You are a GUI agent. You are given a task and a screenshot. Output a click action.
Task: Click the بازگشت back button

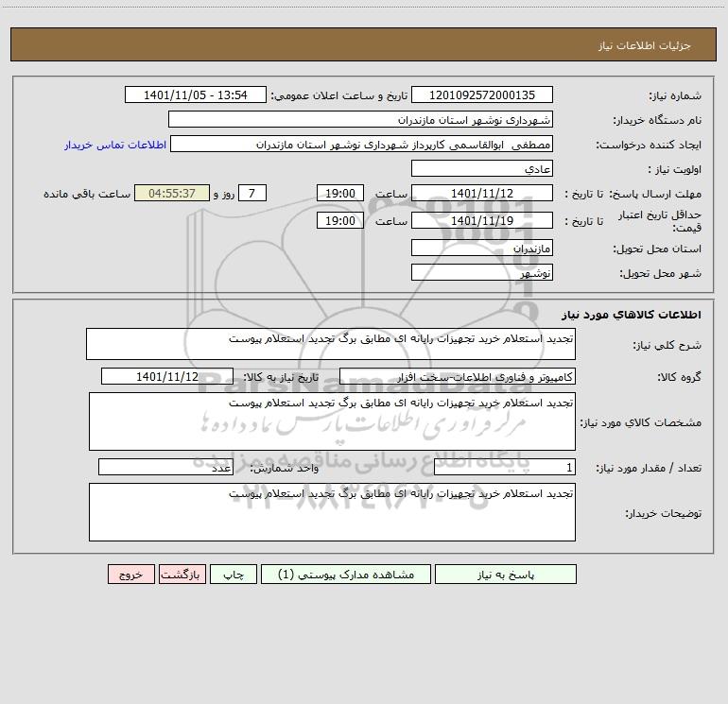pos(182,574)
